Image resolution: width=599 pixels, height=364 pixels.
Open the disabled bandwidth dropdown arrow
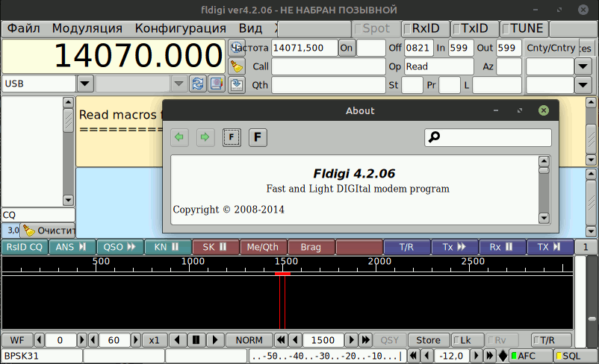pos(179,84)
